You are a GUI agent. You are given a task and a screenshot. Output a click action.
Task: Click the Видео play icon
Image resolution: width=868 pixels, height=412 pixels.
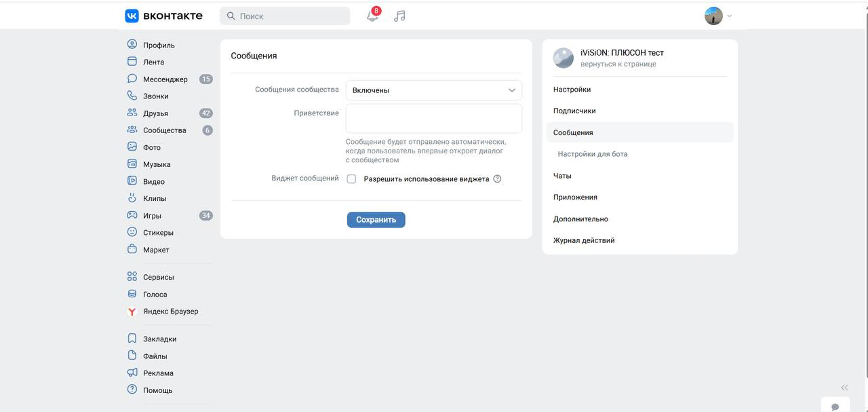132,181
